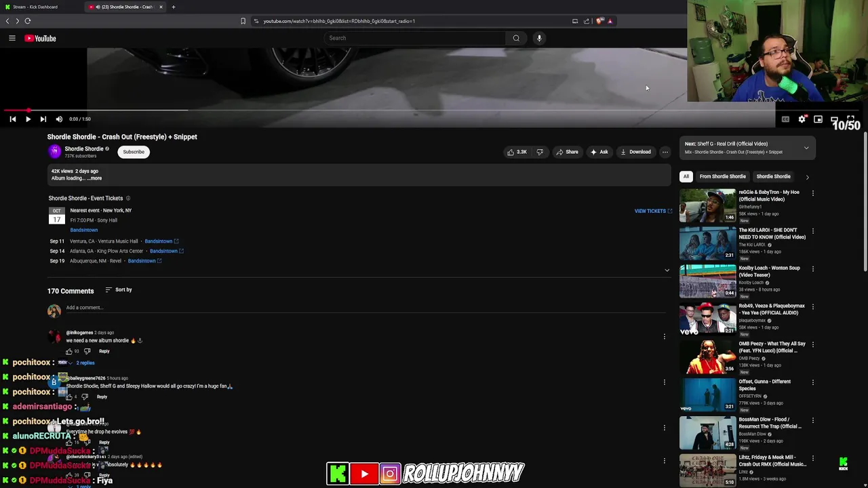Subscribe to Shordie Shordie channel
Image resolution: width=868 pixels, height=488 pixels.
click(x=134, y=152)
